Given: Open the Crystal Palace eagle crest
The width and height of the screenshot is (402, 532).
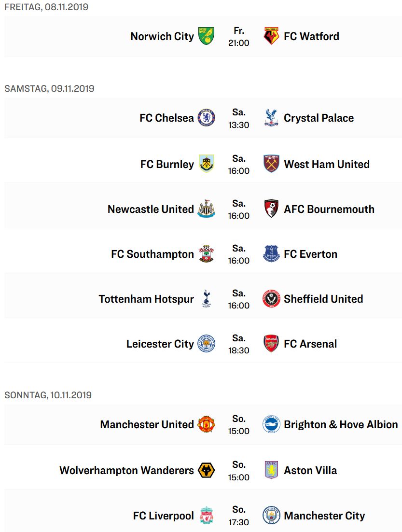Looking at the screenshot, I should pos(271,118).
